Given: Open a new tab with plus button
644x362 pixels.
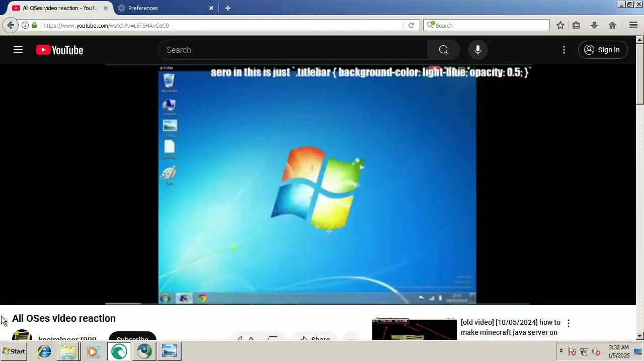Looking at the screenshot, I should [x=228, y=8].
